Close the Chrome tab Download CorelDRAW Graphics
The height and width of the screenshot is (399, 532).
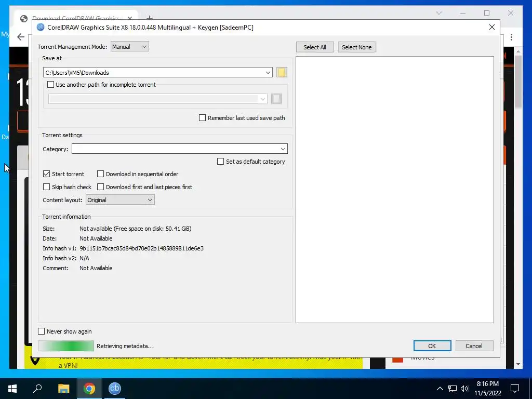(x=129, y=18)
